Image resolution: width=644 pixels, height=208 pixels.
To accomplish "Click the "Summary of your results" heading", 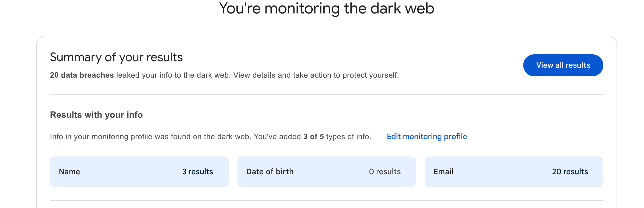I will pos(116,57).
